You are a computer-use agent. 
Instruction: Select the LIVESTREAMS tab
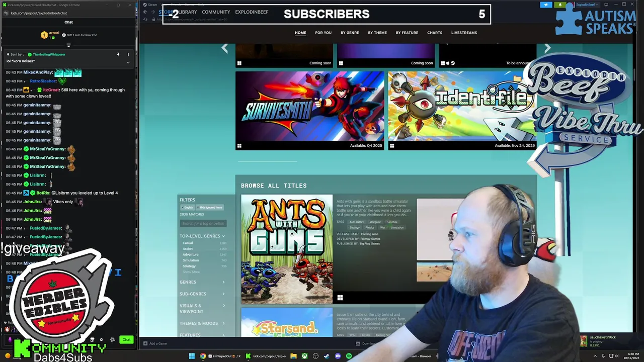tap(464, 33)
